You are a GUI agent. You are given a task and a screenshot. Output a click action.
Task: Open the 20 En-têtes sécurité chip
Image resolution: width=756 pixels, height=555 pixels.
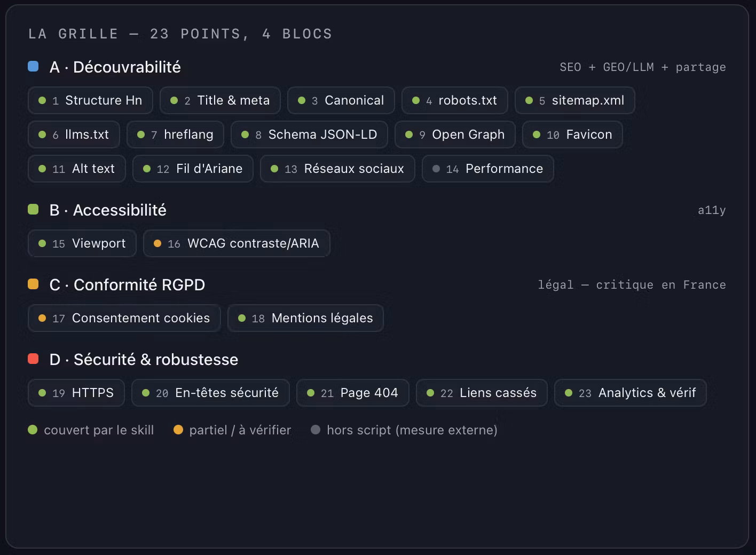click(210, 393)
